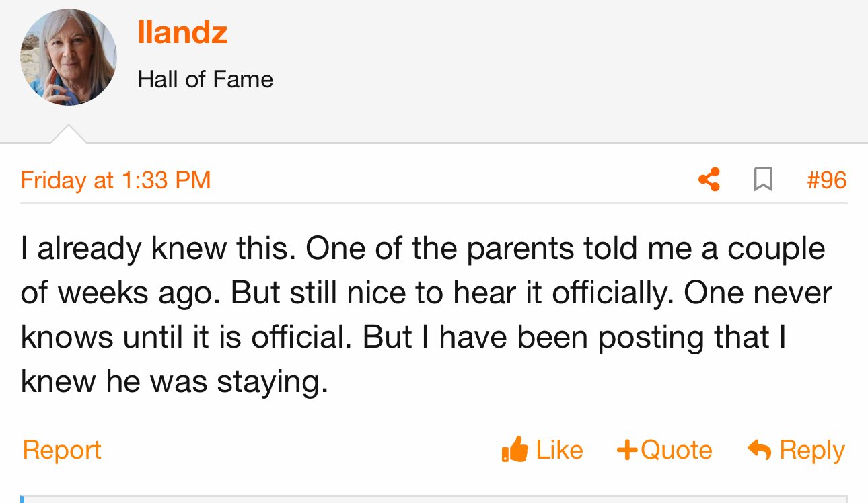Open llandz's profile avatar picture

pos(68,57)
